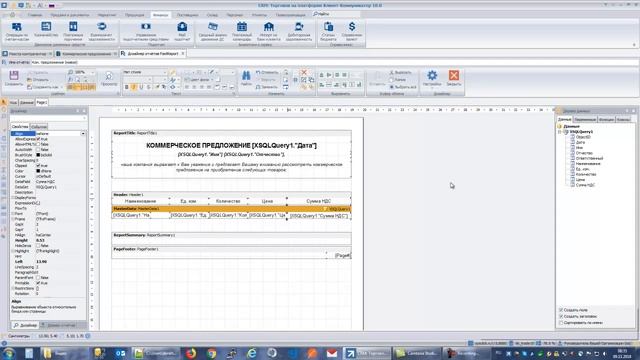This screenshot has height=360, width=640.
Task: Expand the Font property row
Action: coord(13,213)
